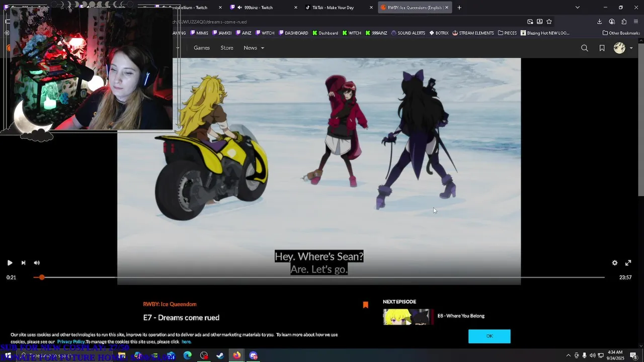The height and width of the screenshot is (362, 644).
Task: Open the Store menu item
Action: [x=227, y=48]
